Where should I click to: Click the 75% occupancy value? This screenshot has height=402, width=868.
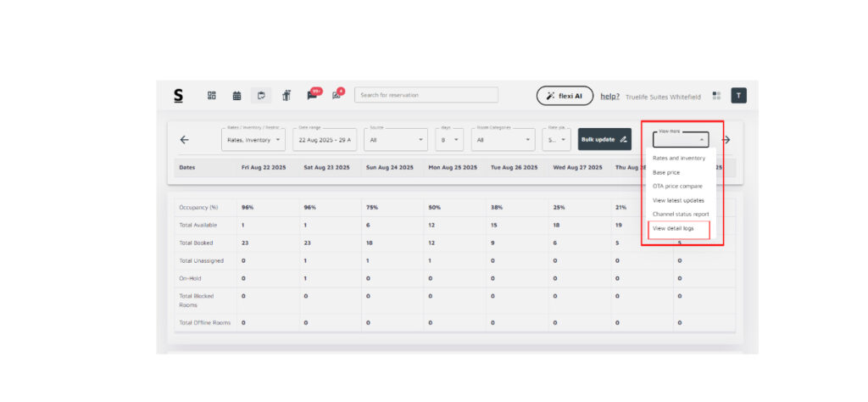(371, 208)
